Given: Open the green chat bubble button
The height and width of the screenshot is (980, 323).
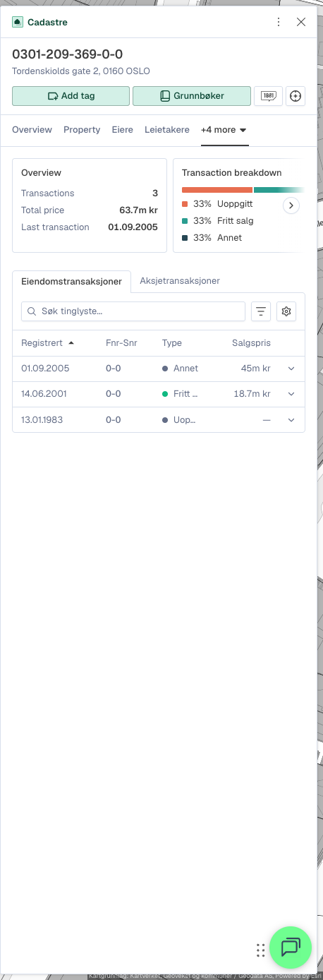Looking at the screenshot, I should 291,947.
